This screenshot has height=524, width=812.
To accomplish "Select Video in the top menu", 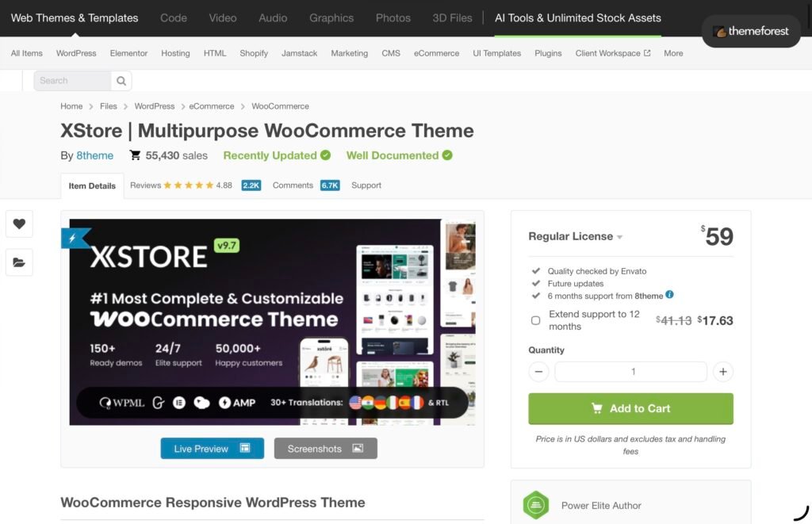I will click(223, 18).
